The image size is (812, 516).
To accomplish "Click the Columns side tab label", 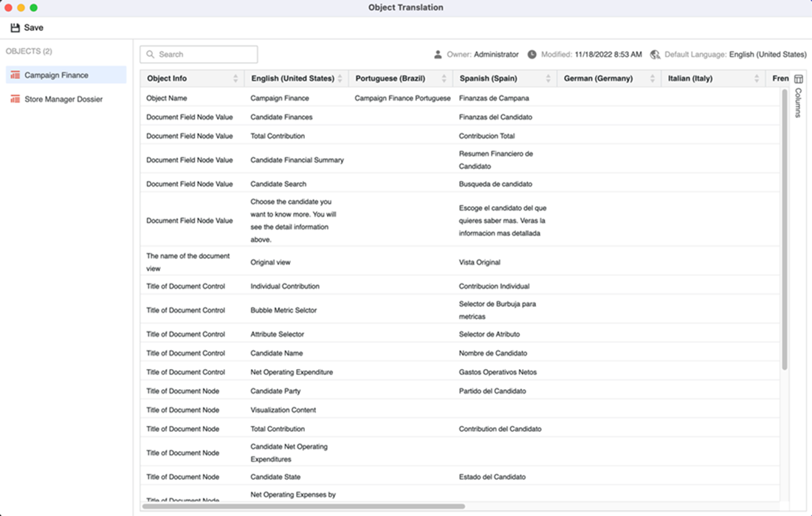I will (x=799, y=103).
